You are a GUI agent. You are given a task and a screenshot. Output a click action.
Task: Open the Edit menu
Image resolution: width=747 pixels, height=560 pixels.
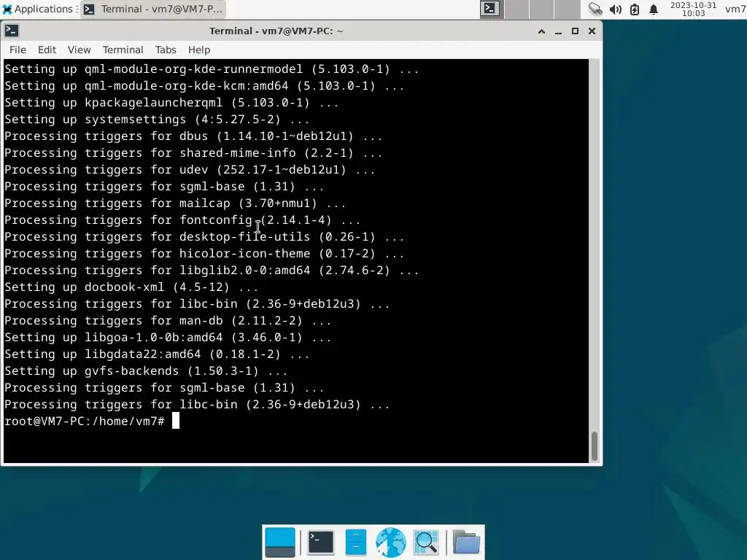click(47, 50)
